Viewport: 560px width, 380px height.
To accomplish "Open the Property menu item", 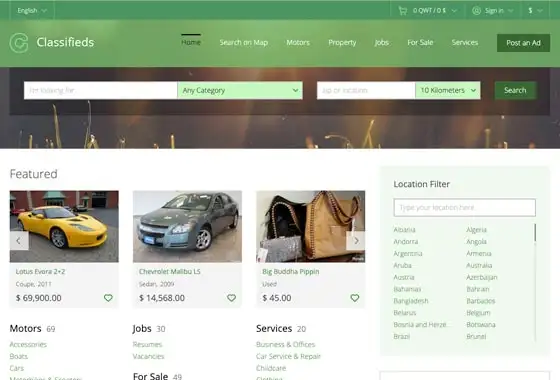I will (342, 42).
